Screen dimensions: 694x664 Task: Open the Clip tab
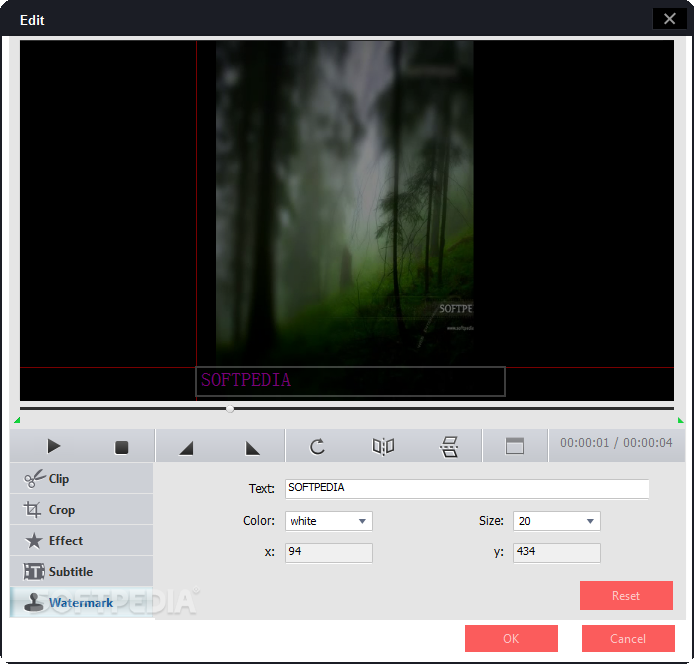pyautogui.click(x=81, y=479)
